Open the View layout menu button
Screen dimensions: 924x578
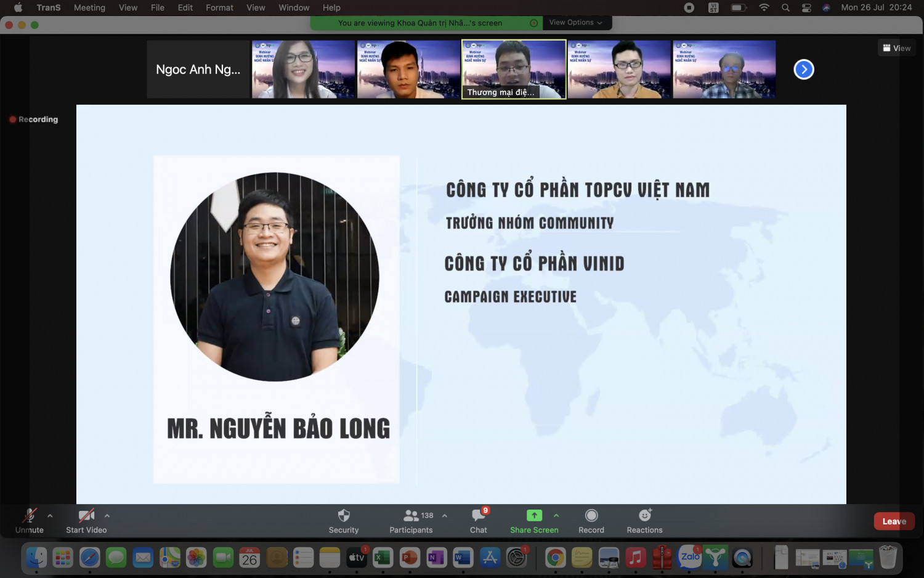pos(896,48)
